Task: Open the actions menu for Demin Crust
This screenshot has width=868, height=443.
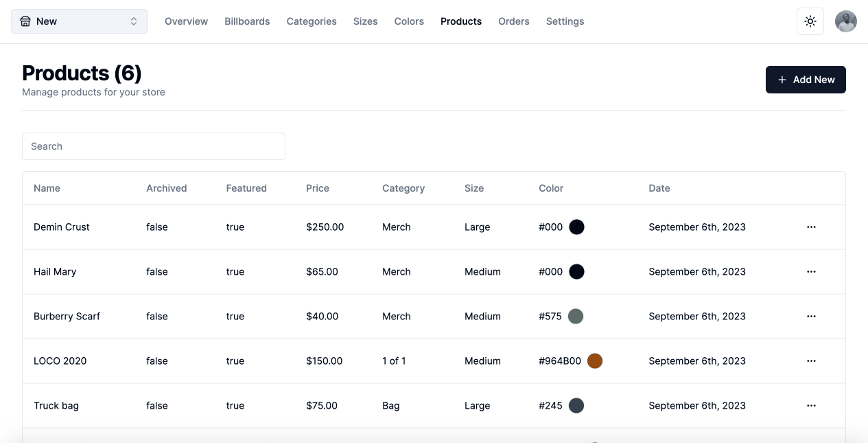Action: pyautogui.click(x=811, y=227)
